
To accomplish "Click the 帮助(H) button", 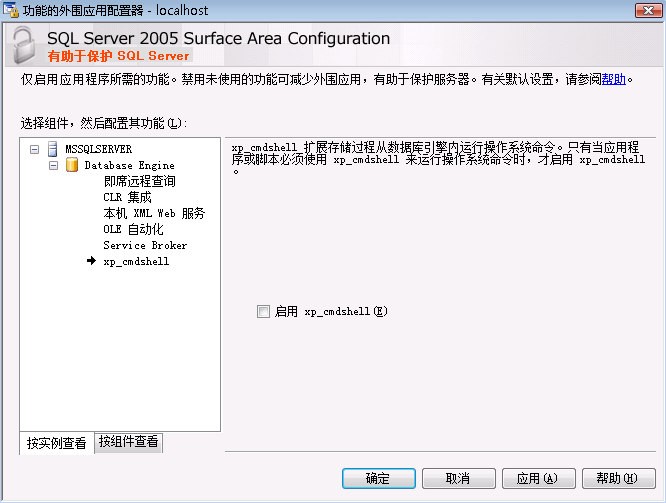I will [x=618, y=478].
